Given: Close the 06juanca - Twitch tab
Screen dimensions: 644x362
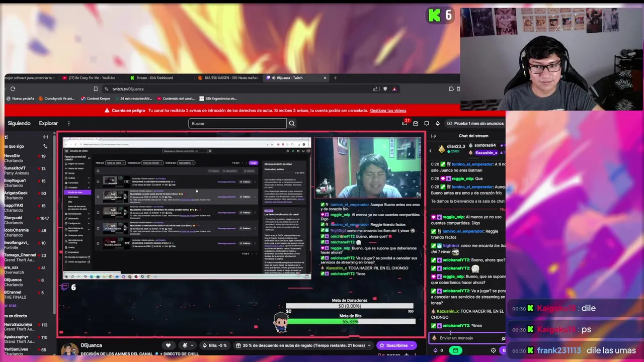Looking at the screenshot, I should tap(325, 78).
